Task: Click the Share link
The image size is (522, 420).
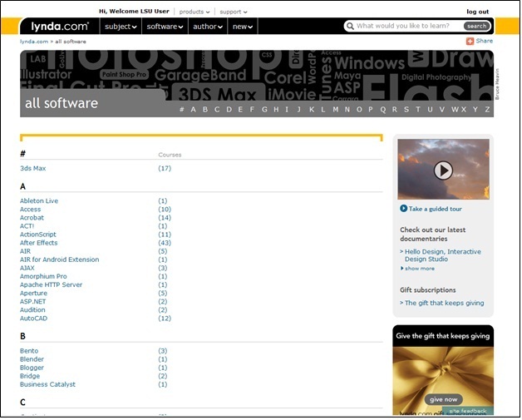Action: (484, 41)
